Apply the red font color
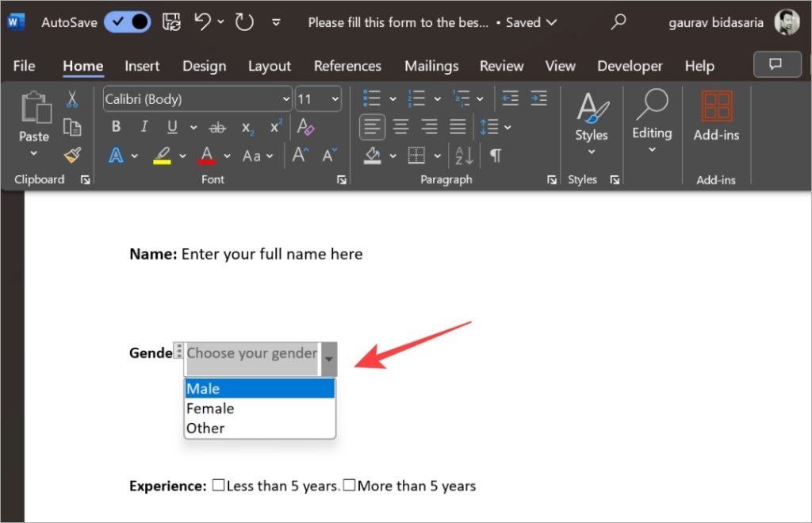Image resolution: width=812 pixels, height=523 pixels. click(x=207, y=155)
